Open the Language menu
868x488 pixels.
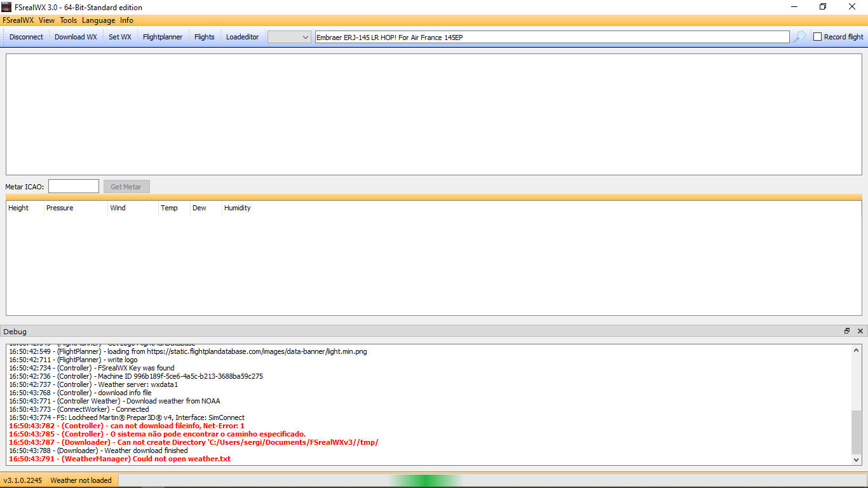click(x=98, y=20)
